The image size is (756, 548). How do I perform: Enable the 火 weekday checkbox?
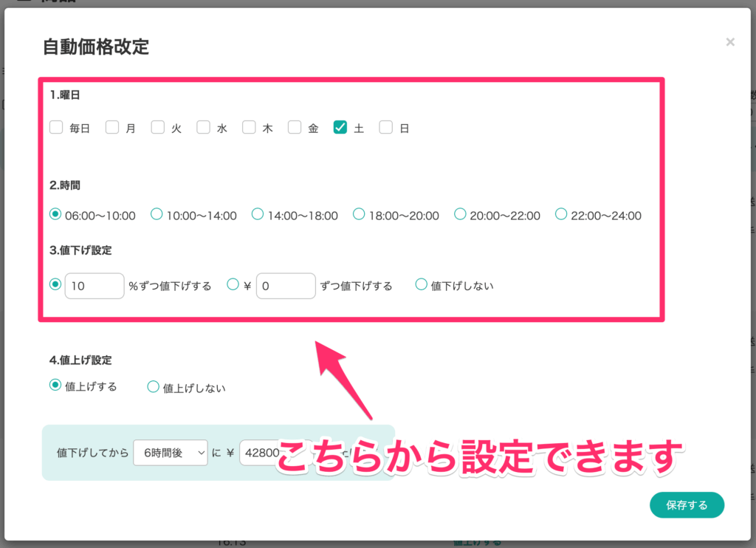(158, 127)
